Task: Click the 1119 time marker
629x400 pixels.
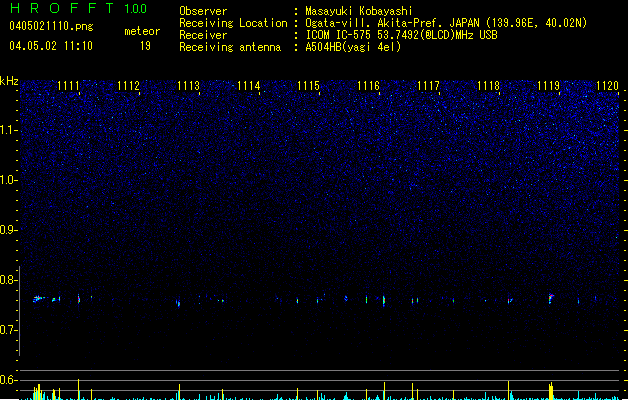Action: click(548, 86)
